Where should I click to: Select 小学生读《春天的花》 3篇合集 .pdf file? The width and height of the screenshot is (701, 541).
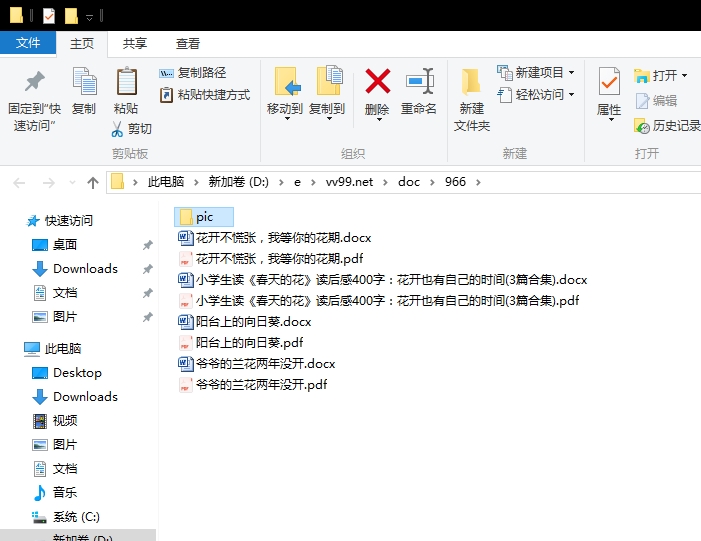(379, 300)
